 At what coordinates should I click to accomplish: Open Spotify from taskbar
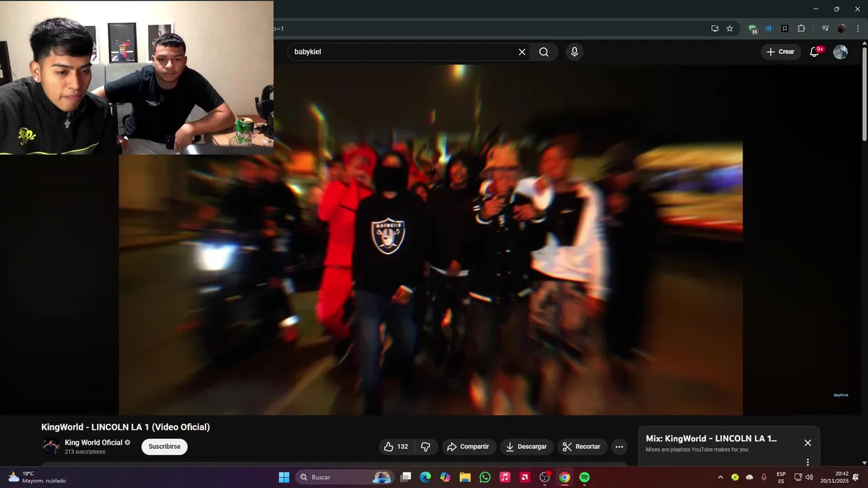[585, 477]
